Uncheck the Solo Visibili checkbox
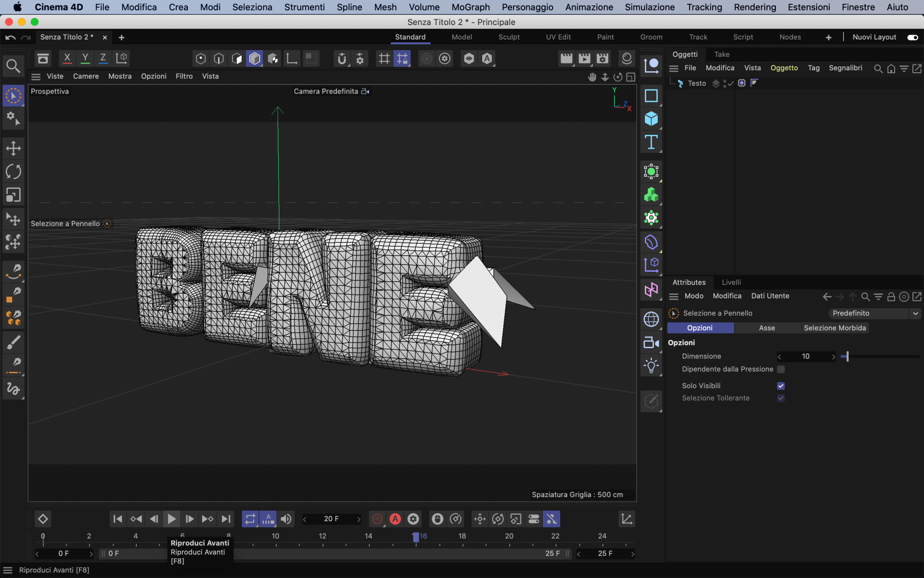This screenshot has height=578, width=924. click(781, 386)
